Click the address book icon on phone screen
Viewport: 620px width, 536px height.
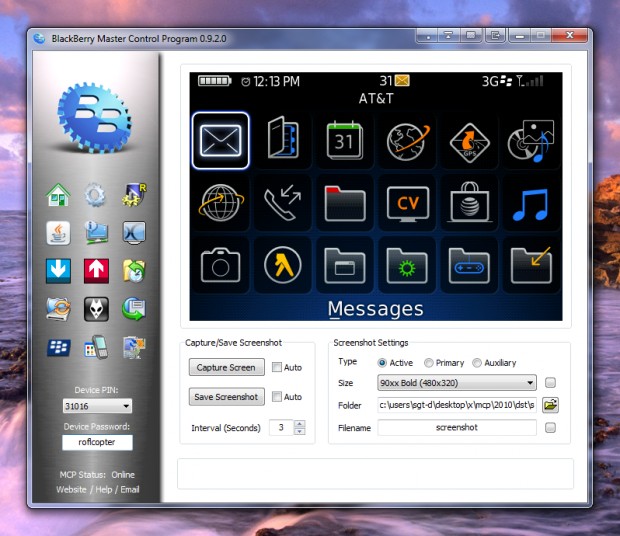283,138
